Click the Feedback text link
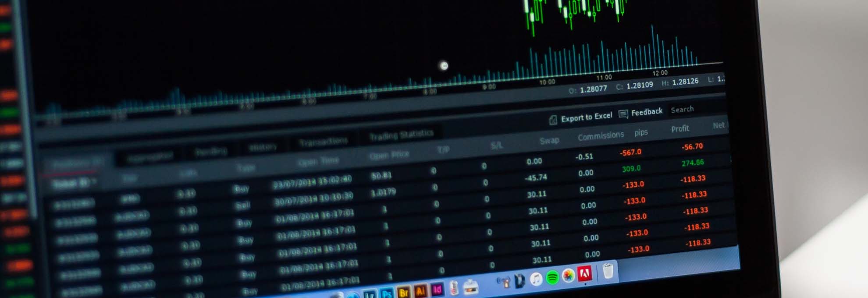The height and width of the screenshot is (298, 868). pyautogui.click(x=647, y=112)
